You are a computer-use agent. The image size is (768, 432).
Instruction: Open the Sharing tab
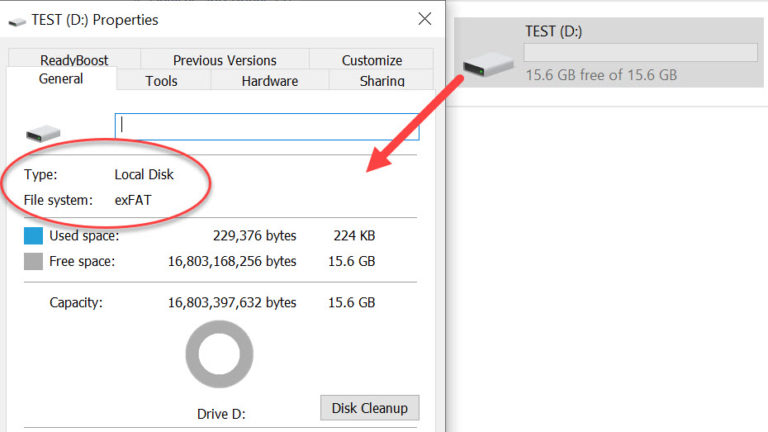[x=382, y=81]
